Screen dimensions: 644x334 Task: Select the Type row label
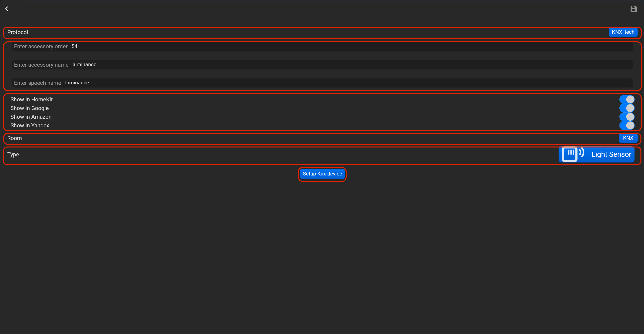coord(13,155)
